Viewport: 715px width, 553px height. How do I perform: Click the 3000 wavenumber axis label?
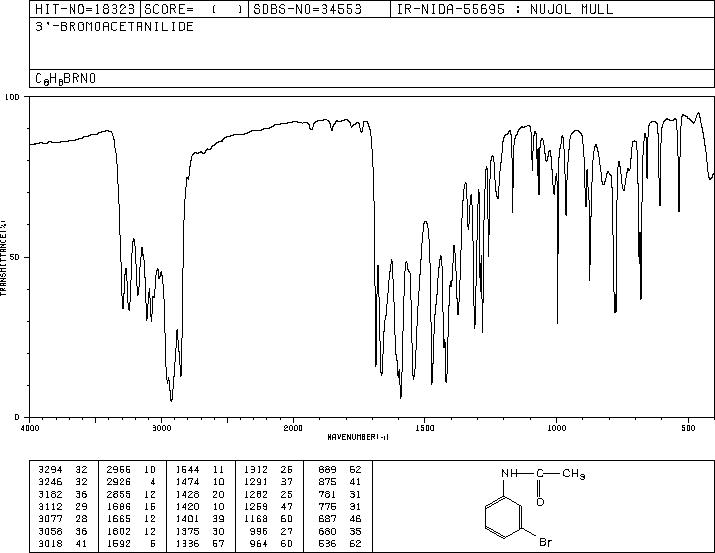161,428
